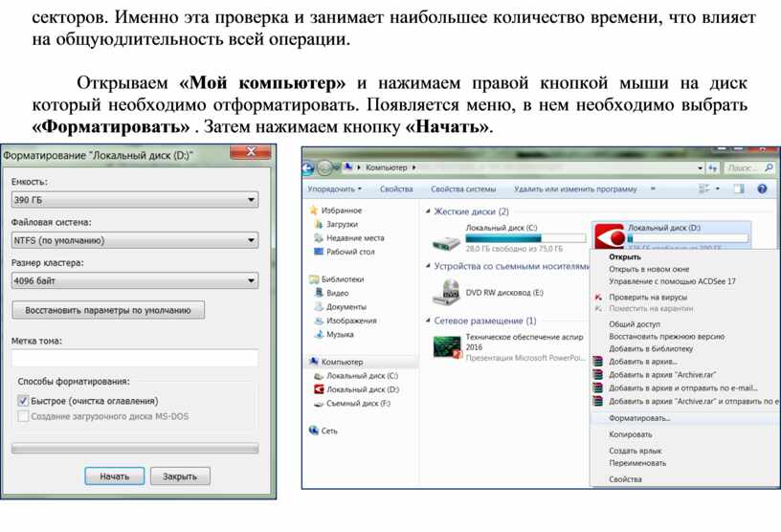Viewport: 781px width, 532px height.
Task: Click Восстановить параметры по умолчанию button
Action: pos(107,311)
